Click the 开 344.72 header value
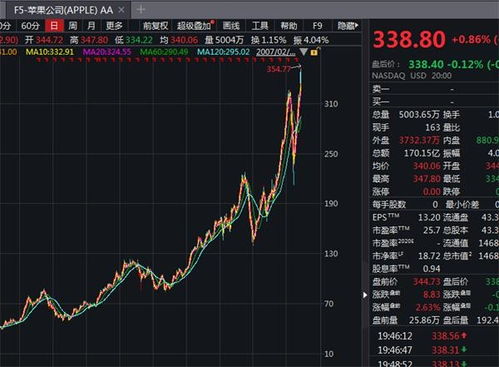Viewport: 499px width, 367px height. (49, 40)
